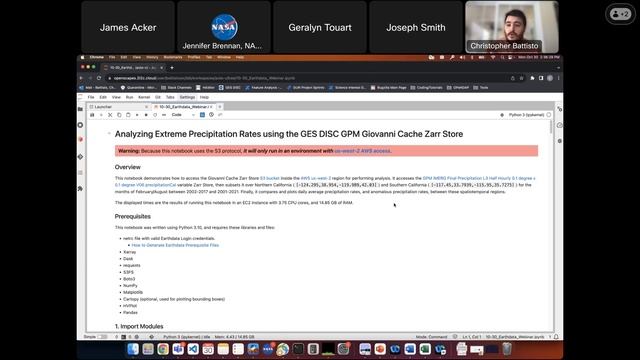The width and height of the screenshot is (640, 360).
Task: Open Chrome three-dot menu
Action: 558,78
